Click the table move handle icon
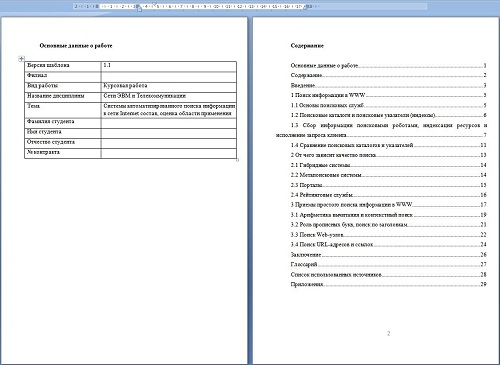The width and height of the screenshot is (500, 365). (21, 59)
